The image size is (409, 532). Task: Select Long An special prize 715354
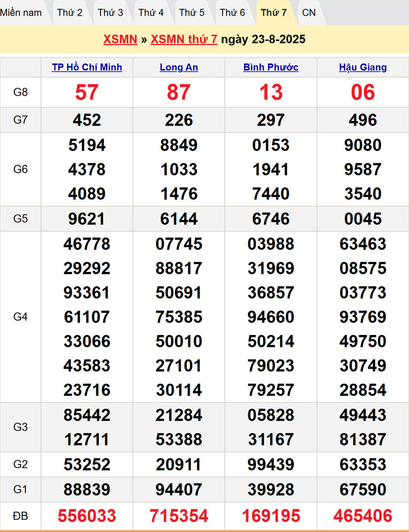[179, 516]
